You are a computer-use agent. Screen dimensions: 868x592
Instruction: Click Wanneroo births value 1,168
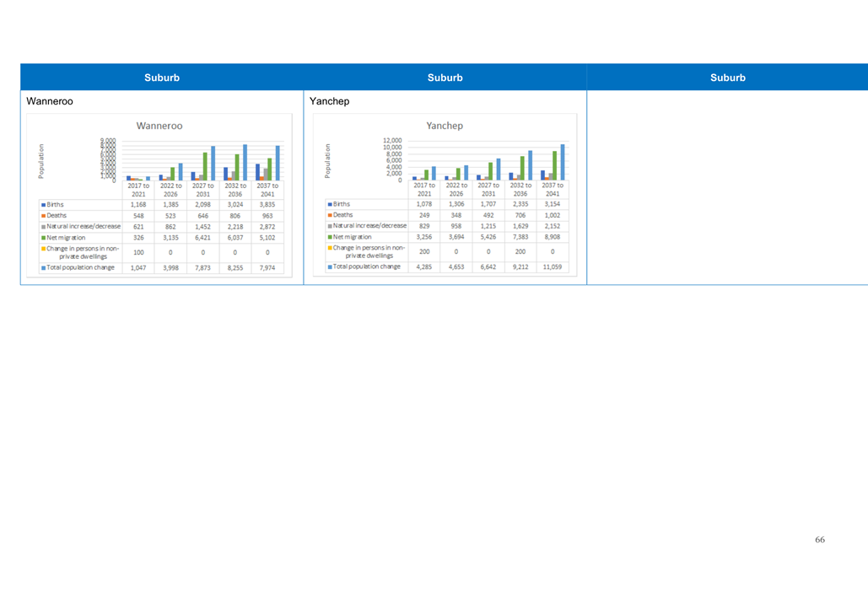138,205
